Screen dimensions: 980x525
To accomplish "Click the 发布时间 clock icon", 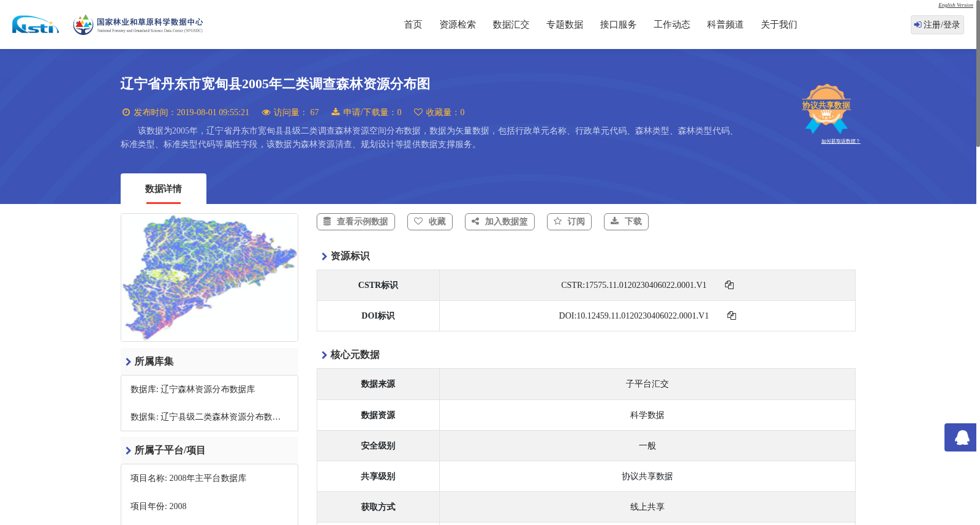I will [126, 112].
